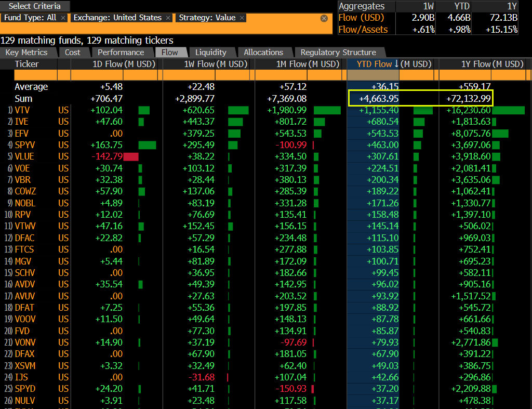
Task: Open the Key Metrics tab
Action: point(26,52)
